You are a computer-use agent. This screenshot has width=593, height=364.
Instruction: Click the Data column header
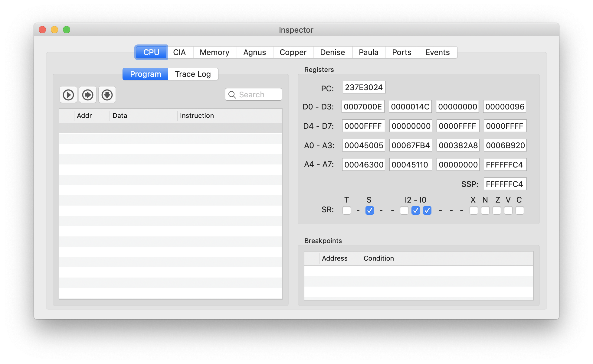(x=143, y=116)
